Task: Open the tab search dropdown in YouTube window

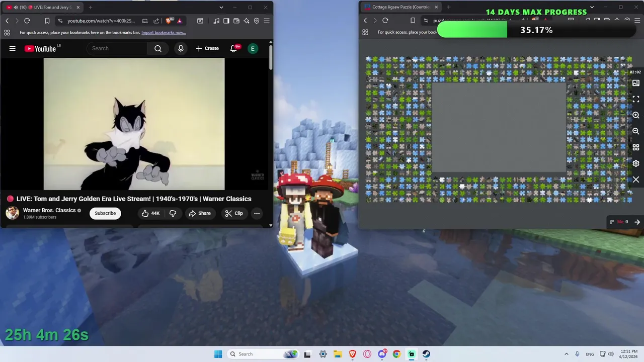Action: tap(221, 7)
